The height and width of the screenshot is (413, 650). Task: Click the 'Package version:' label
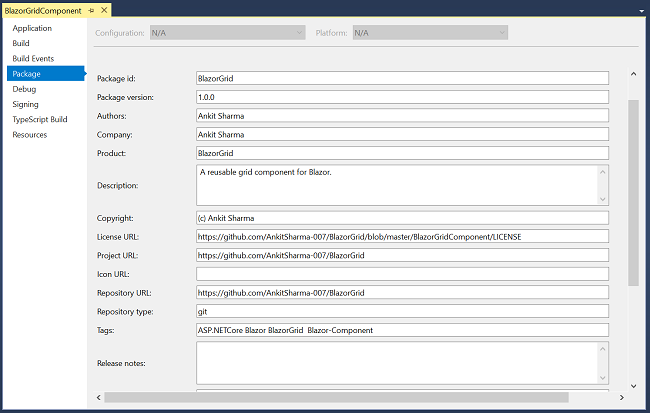point(125,97)
